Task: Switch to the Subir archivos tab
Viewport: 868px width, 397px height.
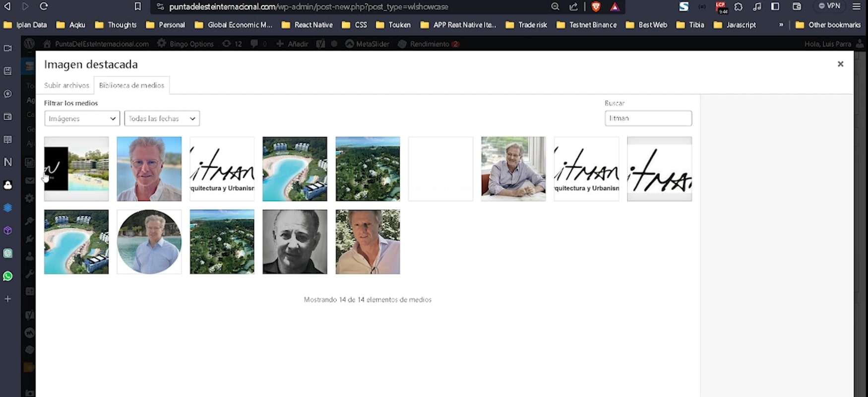Action: pos(66,85)
